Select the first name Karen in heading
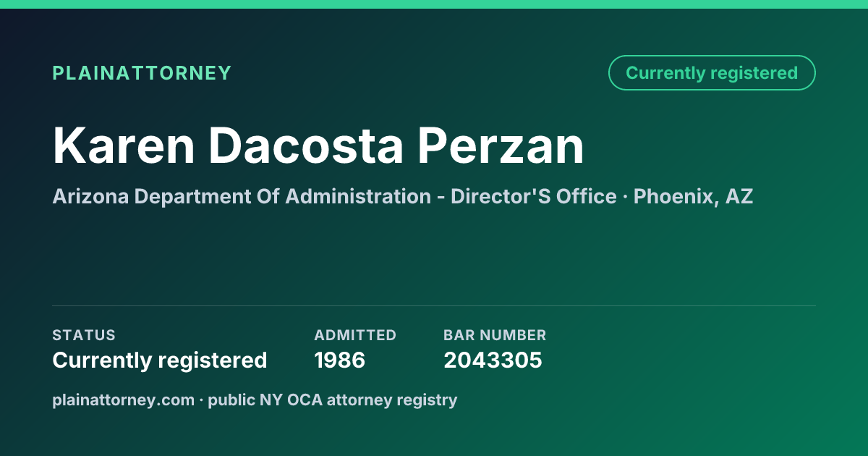The height and width of the screenshot is (456, 868). (x=124, y=145)
